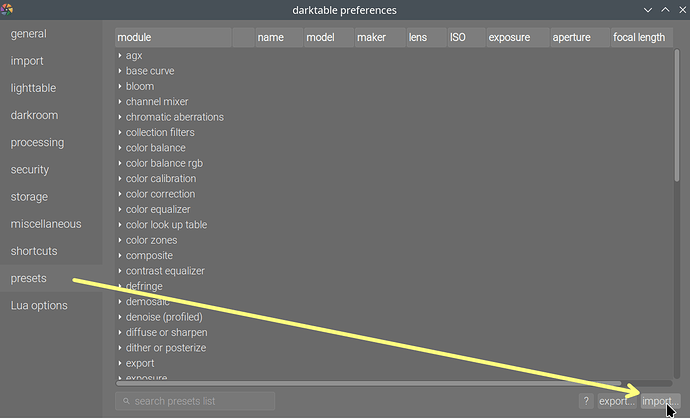690x419 pixels.
Task: Open the processing preferences tab
Action: (51, 143)
